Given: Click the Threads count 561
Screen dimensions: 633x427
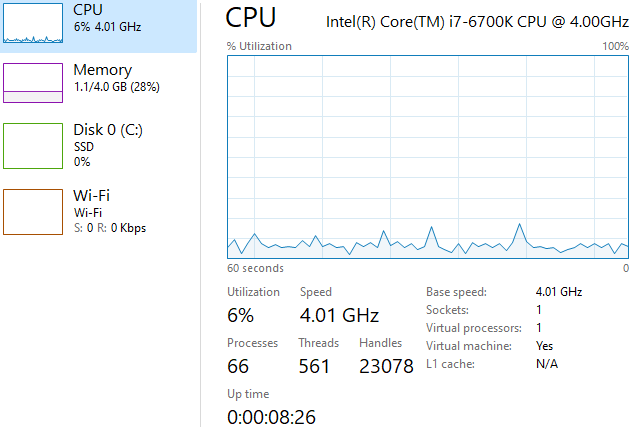Looking at the screenshot, I should 314,366.
